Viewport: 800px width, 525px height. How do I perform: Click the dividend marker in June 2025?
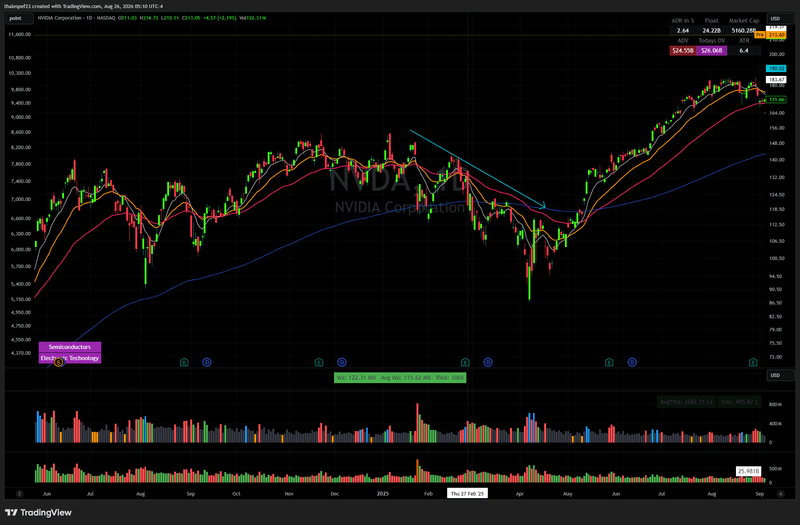[x=632, y=362]
